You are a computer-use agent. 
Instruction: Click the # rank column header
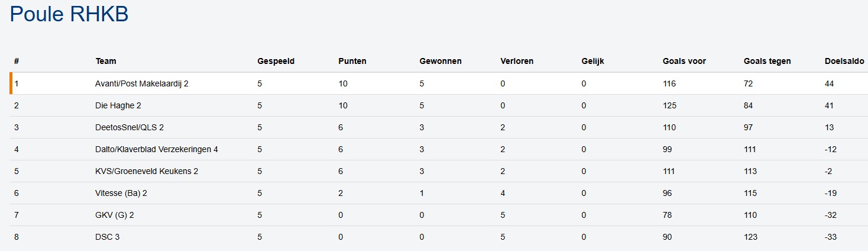tap(17, 61)
